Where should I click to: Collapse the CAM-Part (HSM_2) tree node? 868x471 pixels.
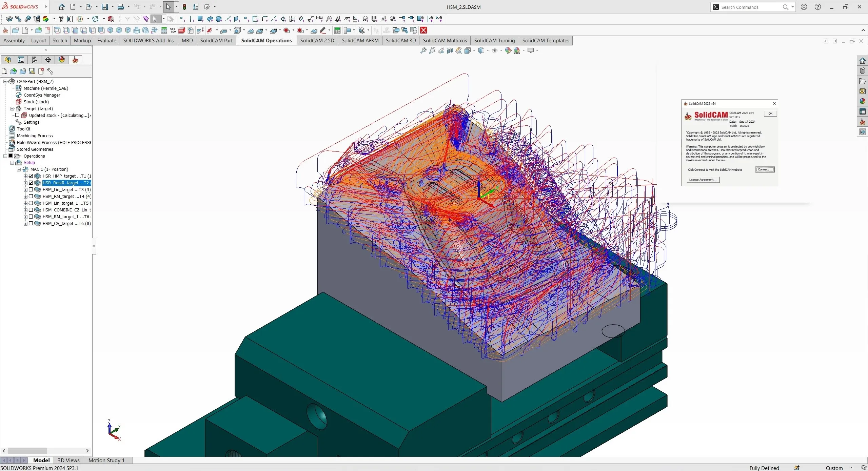pos(5,81)
